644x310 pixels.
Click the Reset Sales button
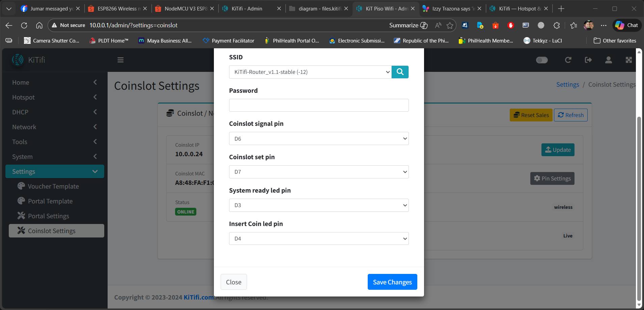(x=531, y=115)
